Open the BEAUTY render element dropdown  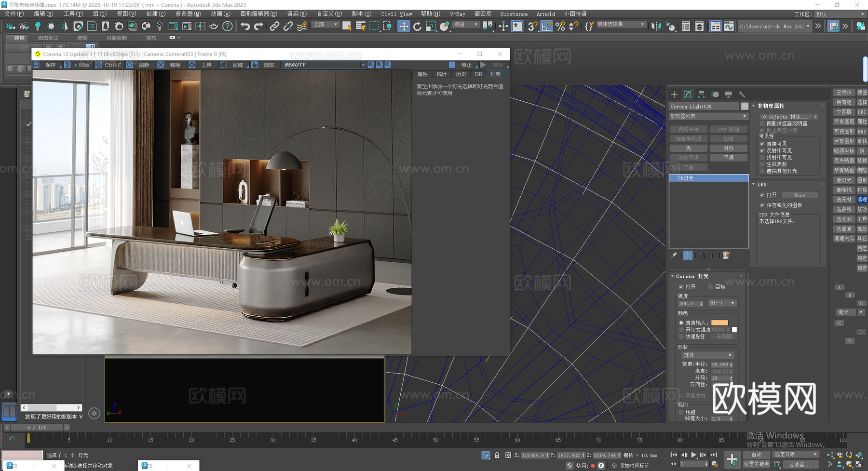coord(362,64)
